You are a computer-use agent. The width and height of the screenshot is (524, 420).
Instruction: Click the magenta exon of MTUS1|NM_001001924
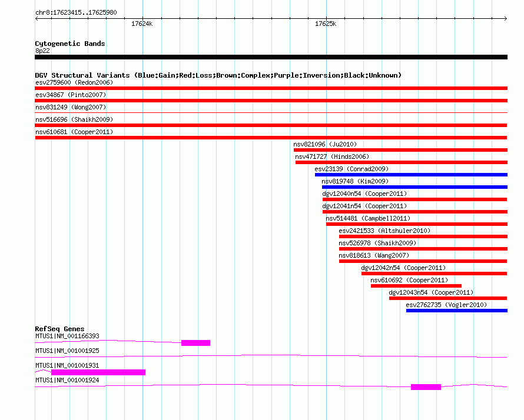[426, 387]
